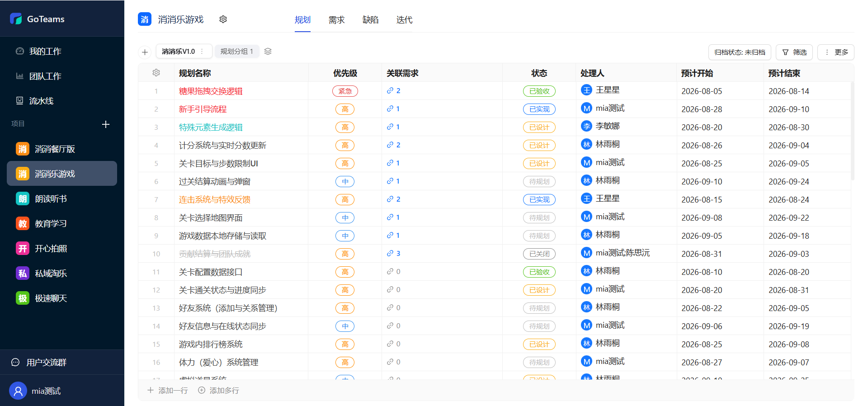This screenshot has width=868, height=406.
Task: Open table column settings gear icon
Action: (156, 73)
